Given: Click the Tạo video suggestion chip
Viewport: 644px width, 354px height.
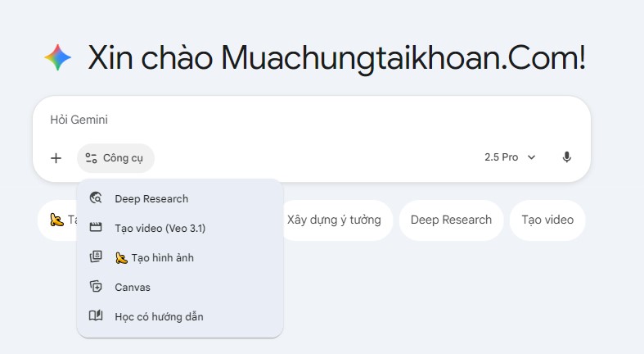Looking at the screenshot, I should tap(547, 220).
